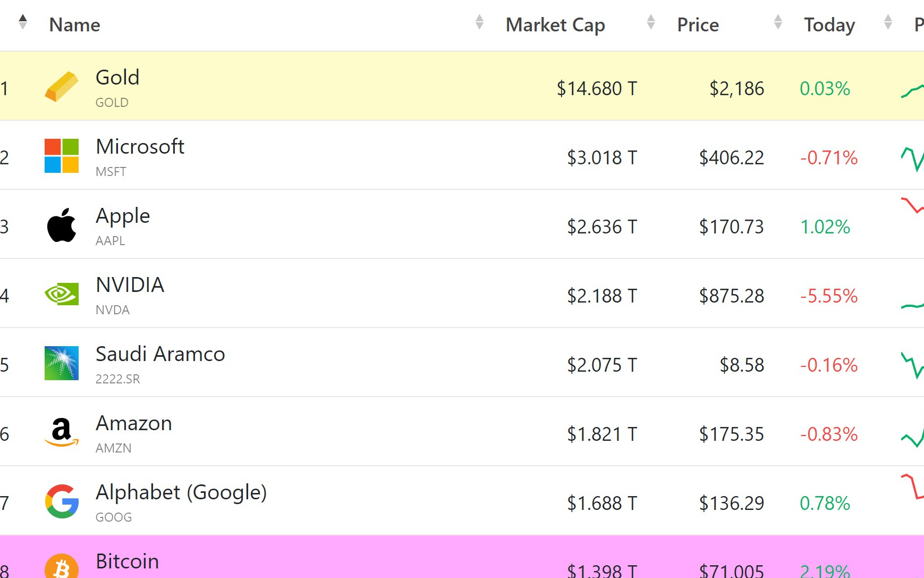Click the Today column header
The height and width of the screenshot is (578, 924).
click(829, 25)
